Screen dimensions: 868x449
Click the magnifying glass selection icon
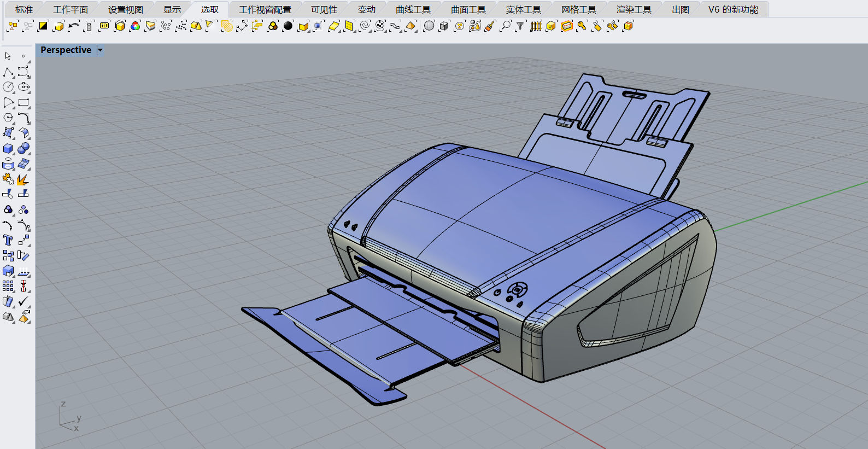click(506, 26)
